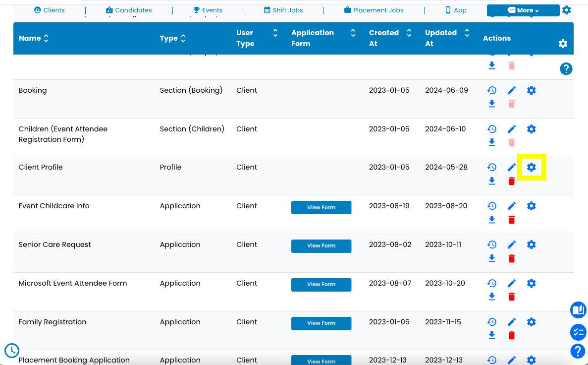
Task: Open history for the Client Profile row
Action: click(x=491, y=168)
